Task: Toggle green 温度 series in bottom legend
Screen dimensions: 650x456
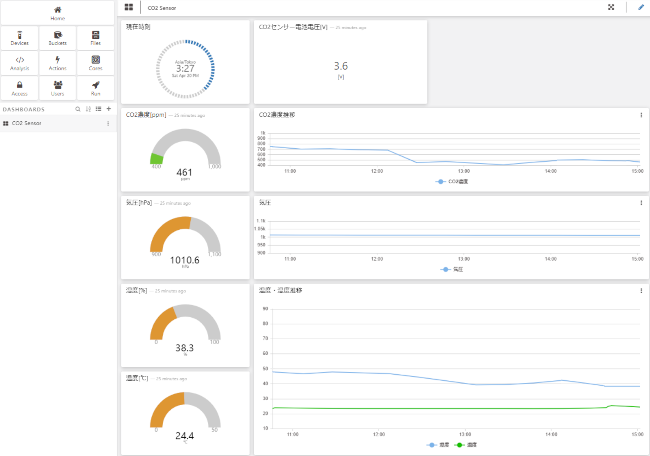Action: click(x=466, y=445)
